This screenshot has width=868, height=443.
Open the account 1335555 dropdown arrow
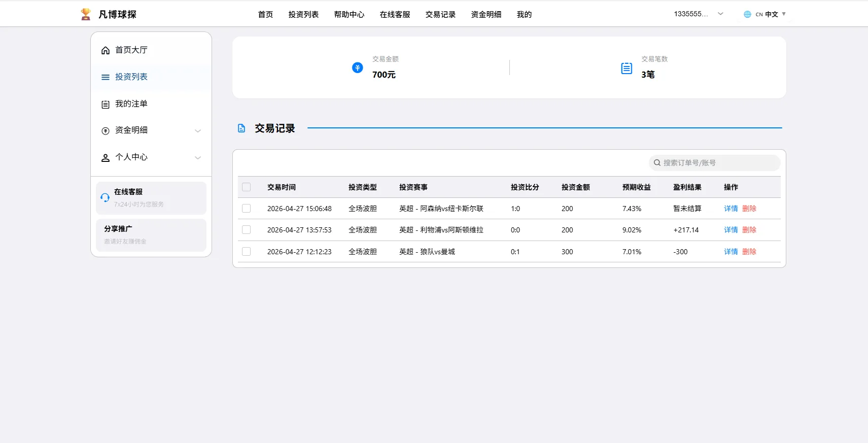[x=720, y=14]
